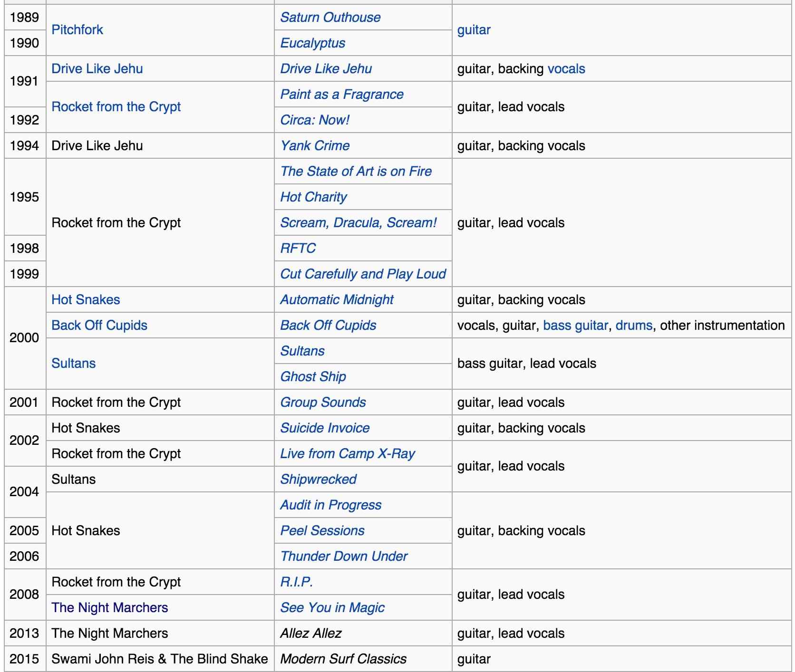Click the 2015 year cell
Screen dimensions: 795x672
tap(25, 659)
